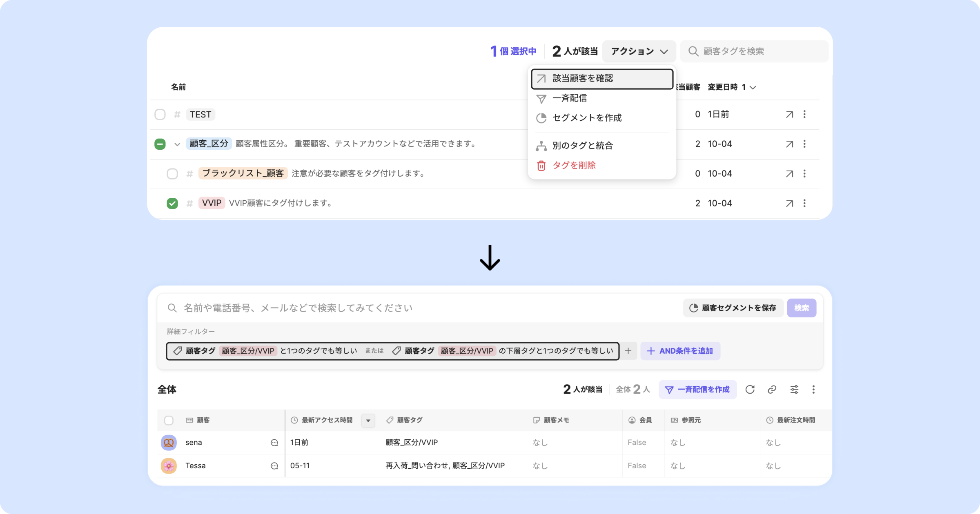Open the アクション dropdown
The width and height of the screenshot is (980, 514).
(x=639, y=51)
